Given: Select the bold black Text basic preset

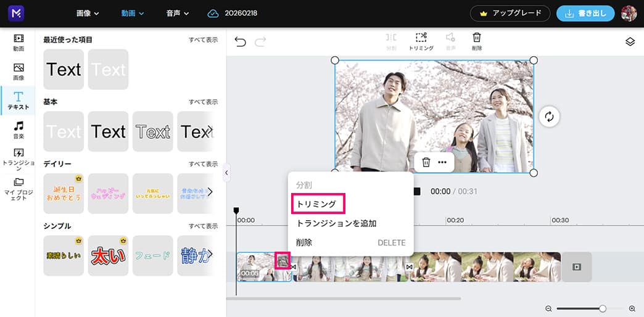Looking at the screenshot, I should pos(108,131).
